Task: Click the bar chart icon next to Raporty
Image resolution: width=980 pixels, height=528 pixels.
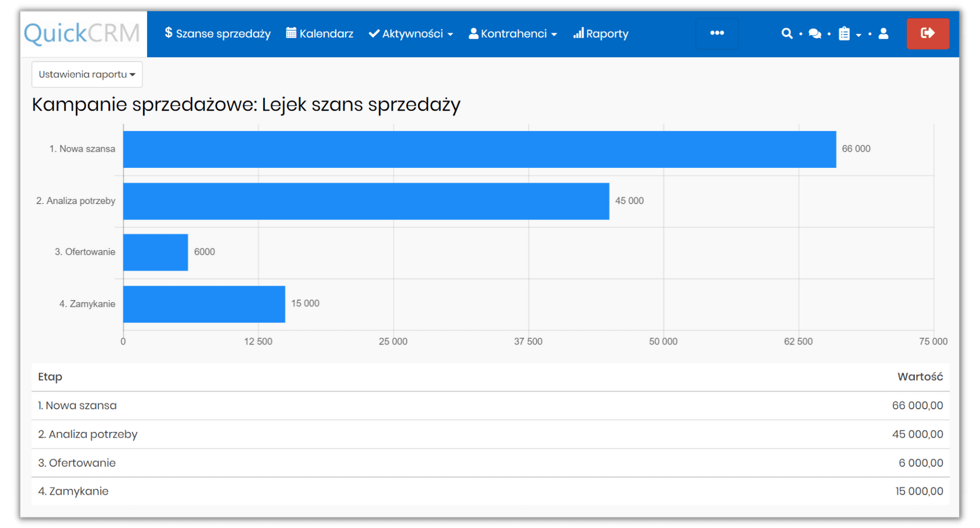Action: 578,33
